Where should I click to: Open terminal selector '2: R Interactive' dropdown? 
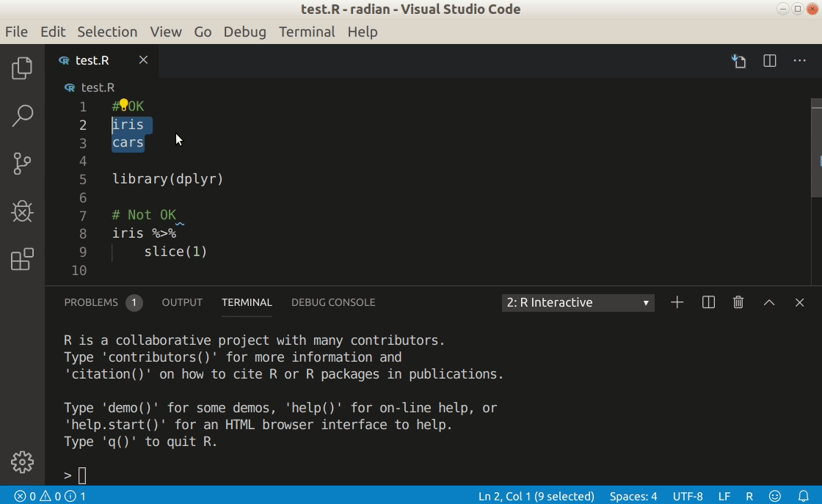pyautogui.click(x=578, y=303)
